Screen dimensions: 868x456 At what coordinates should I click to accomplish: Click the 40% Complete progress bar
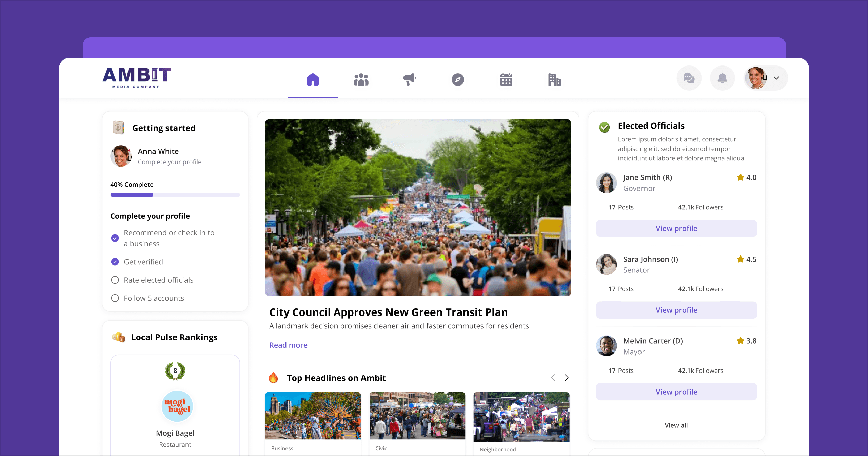coord(175,195)
